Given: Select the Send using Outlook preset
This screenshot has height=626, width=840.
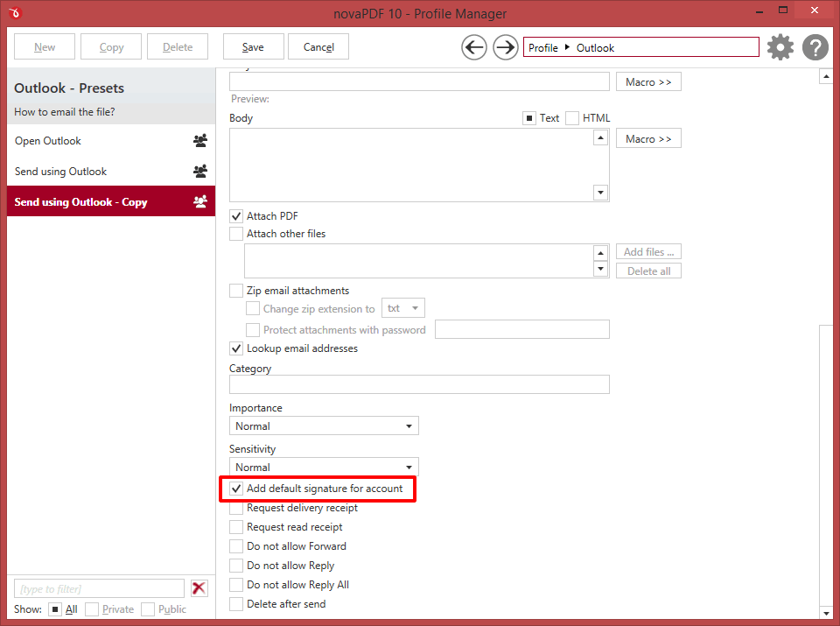Looking at the screenshot, I should point(111,172).
